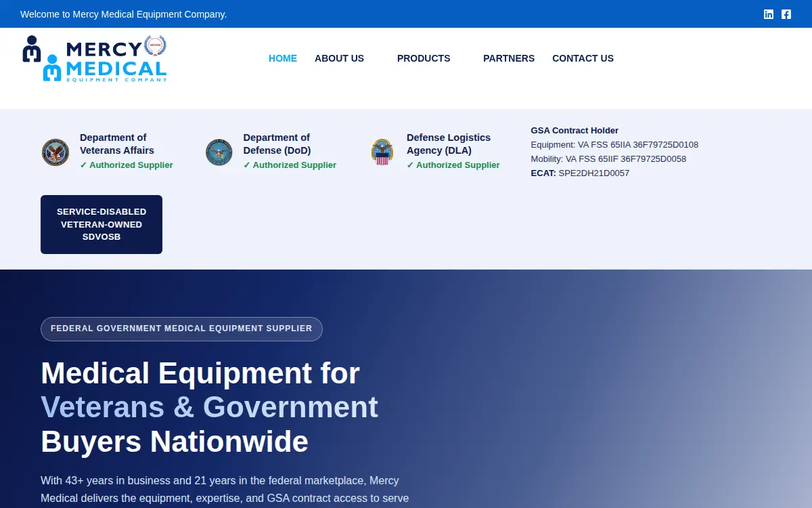Viewport: 812px width, 508px height.
Task: Click the Mercy Medical Equipment Company logo
Action: pyautogui.click(x=95, y=59)
